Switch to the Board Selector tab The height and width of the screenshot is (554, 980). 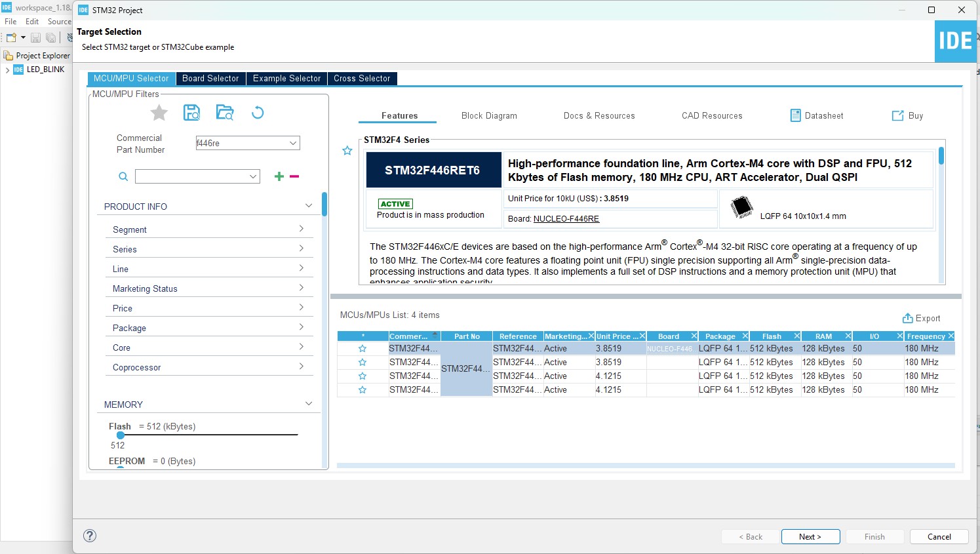pyautogui.click(x=210, y=79)
